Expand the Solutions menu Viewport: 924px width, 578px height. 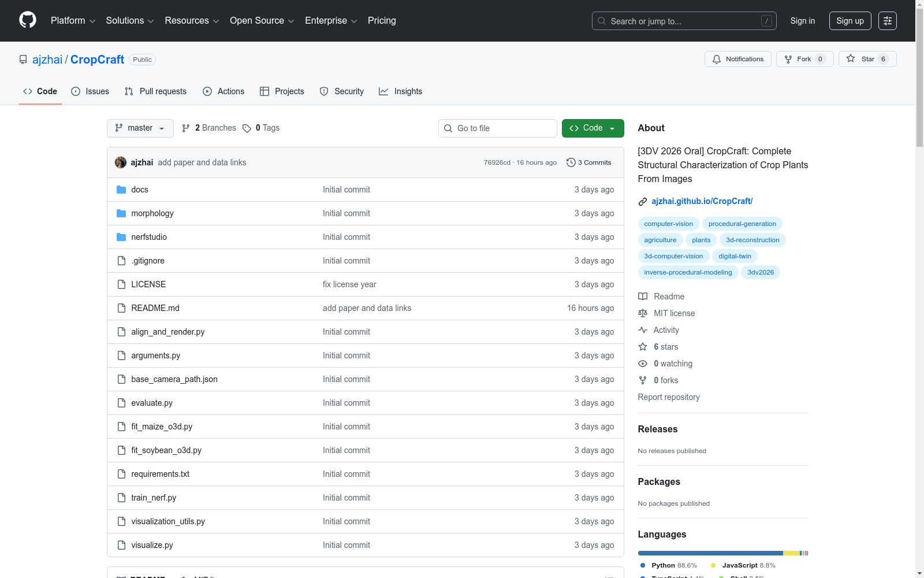coord(130,21)
